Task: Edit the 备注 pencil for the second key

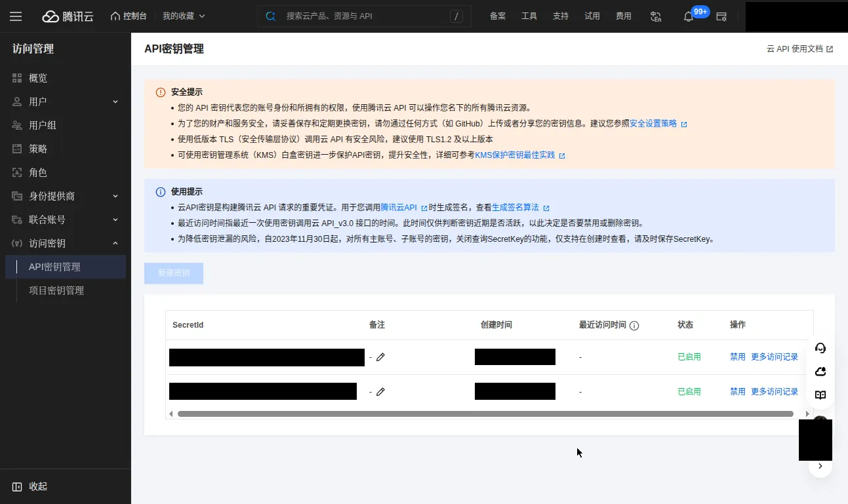Action: [x=380, y=391]
